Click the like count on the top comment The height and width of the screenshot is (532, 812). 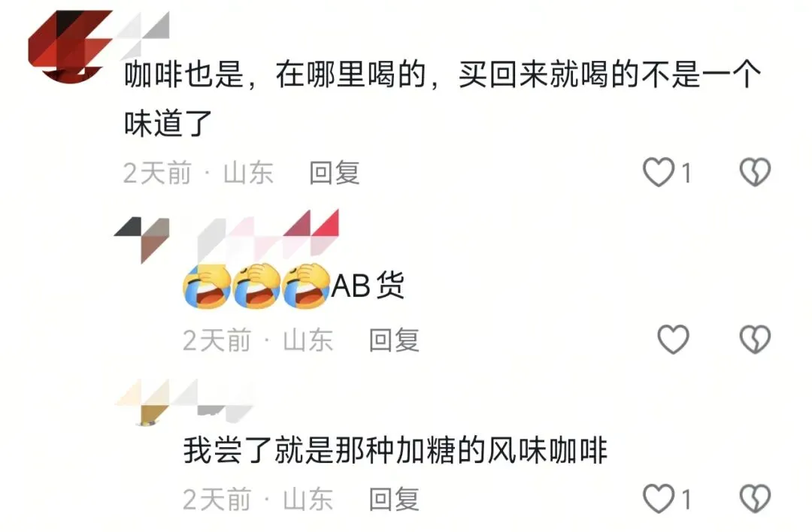click(x=686, y=172)
